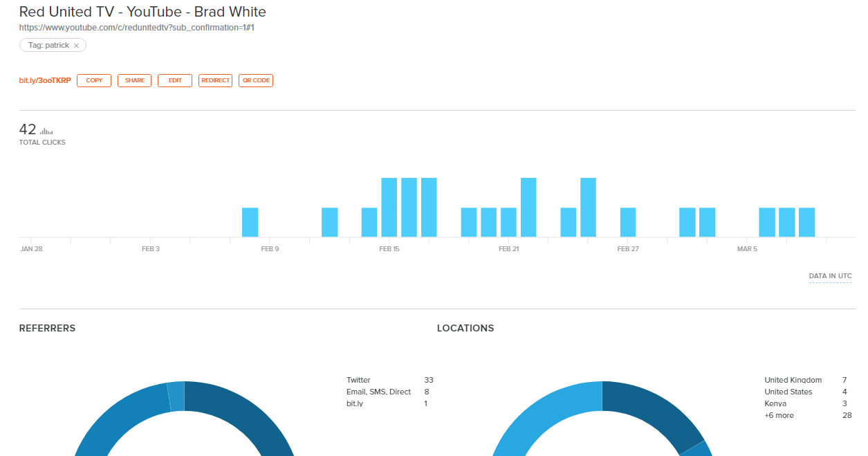The height and width of the screenshot is (456, 868).
Task: Open the SHARE options
Action: point(135,80)
